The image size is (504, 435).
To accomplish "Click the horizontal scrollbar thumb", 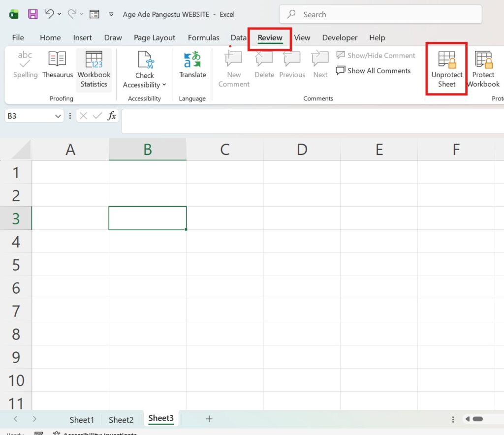I will tap(477, 419).
